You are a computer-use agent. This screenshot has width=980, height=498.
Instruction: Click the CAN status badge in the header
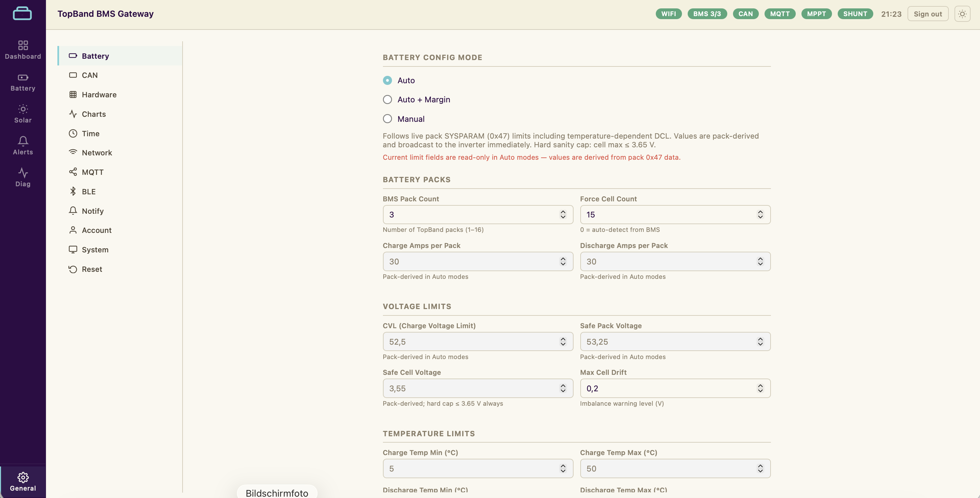[x=746, y=14]
